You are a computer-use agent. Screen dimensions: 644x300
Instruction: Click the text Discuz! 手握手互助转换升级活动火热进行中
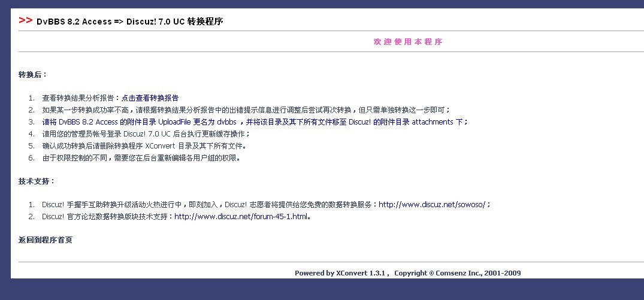tap(111, 204)
